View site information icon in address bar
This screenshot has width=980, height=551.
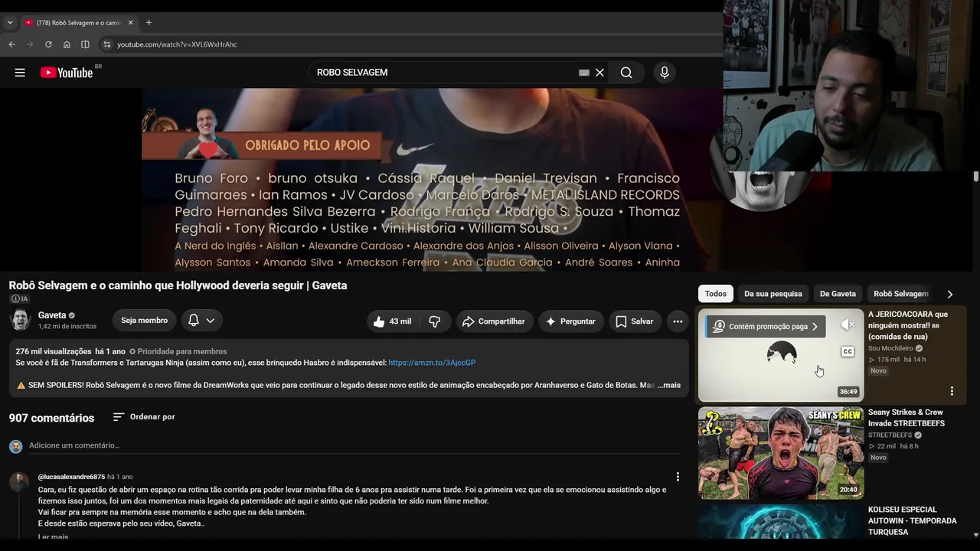[107, 44]
